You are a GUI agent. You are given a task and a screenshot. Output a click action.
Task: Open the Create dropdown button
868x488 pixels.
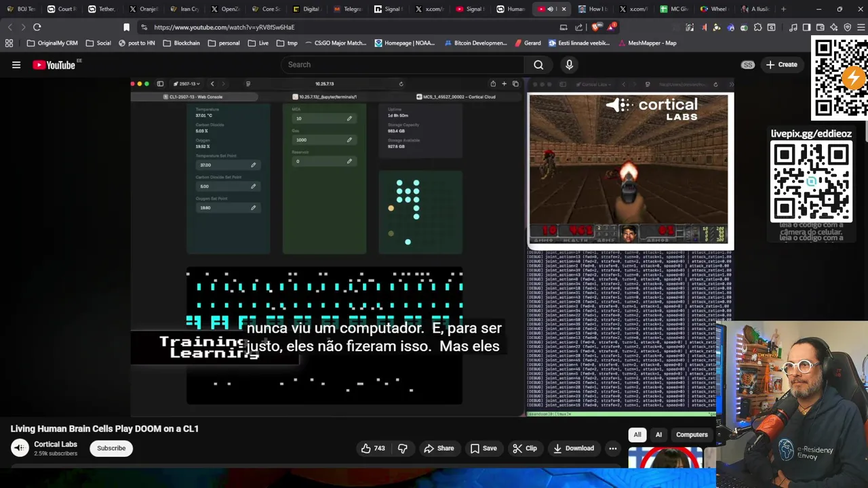click(781, 64)
